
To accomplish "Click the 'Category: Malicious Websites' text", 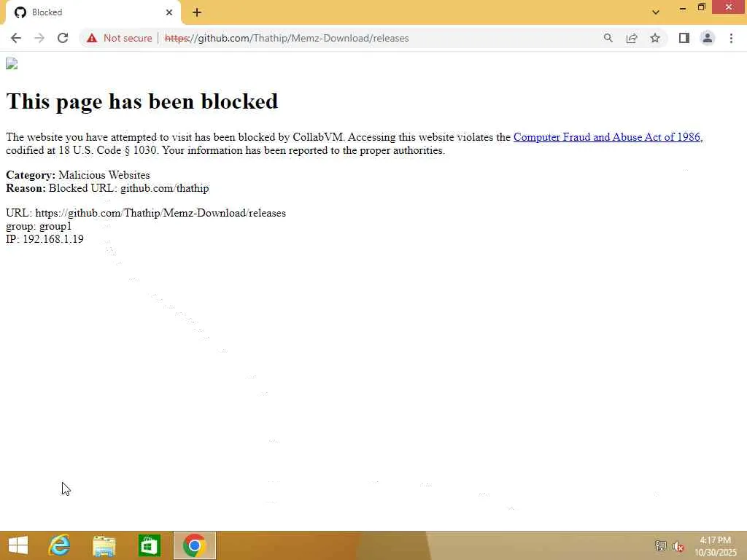I will (x=77, y=175).
